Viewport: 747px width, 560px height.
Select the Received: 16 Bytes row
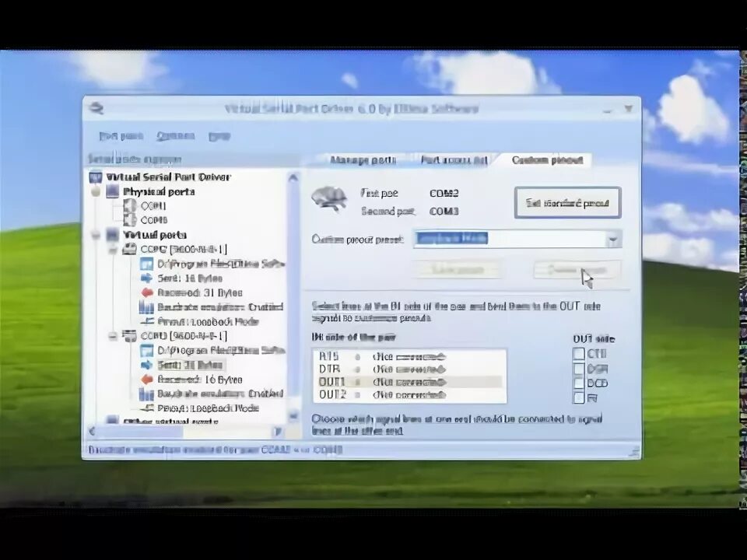click(x=200, y=380)
